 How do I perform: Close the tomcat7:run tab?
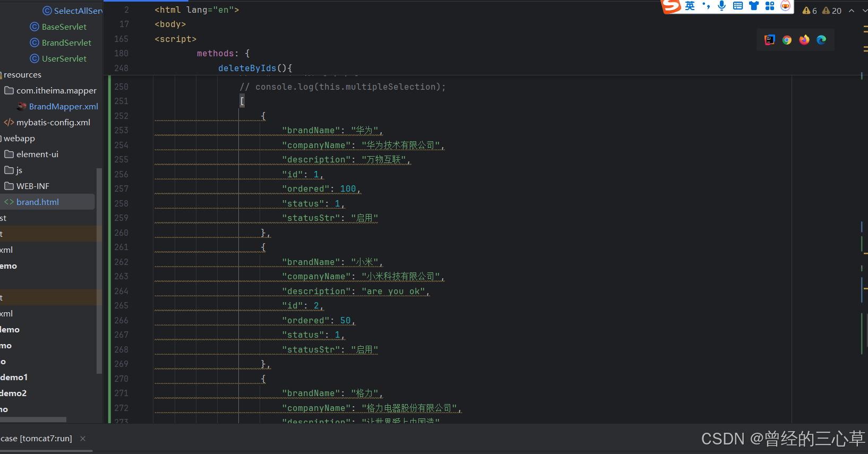click(83, 439)
